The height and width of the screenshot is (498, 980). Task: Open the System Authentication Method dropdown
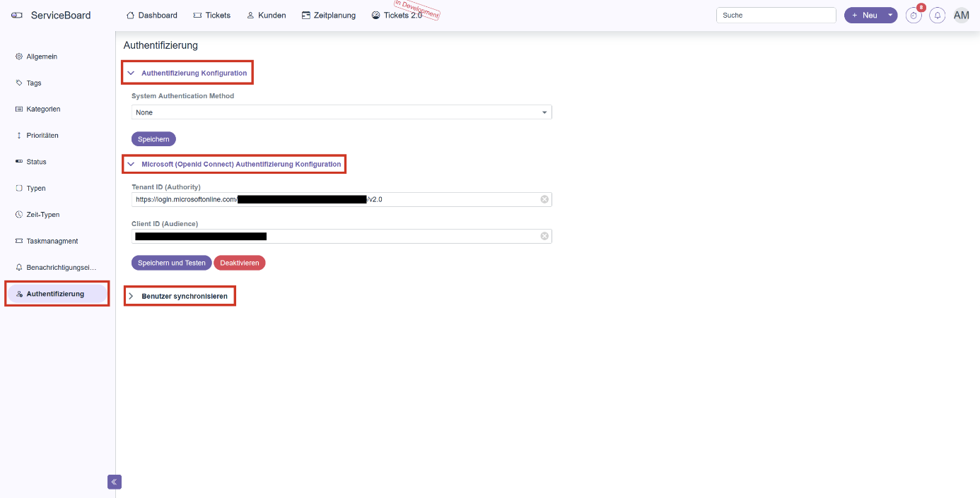coord(342,112)
